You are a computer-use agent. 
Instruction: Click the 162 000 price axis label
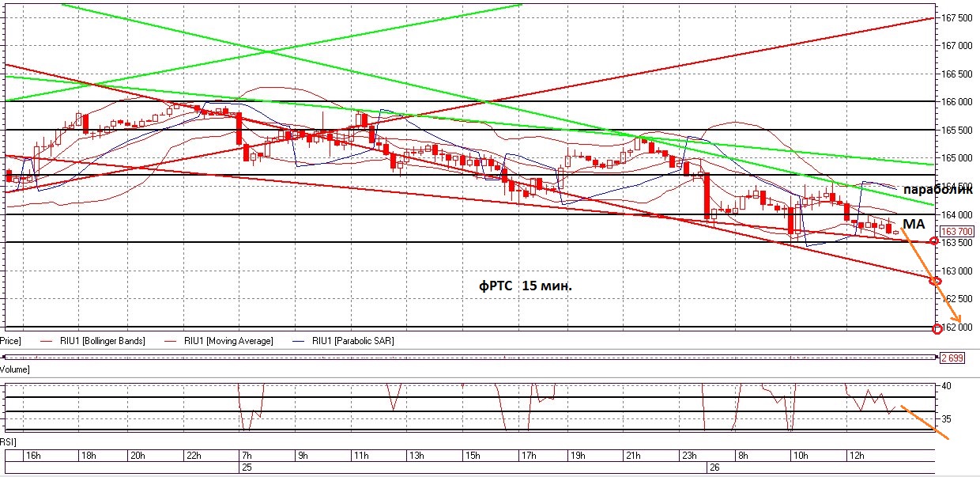(x=956, y=327)
